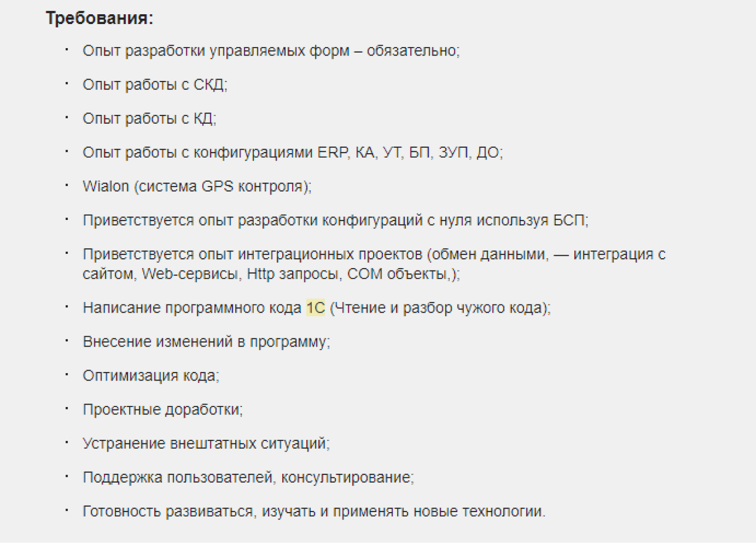Click the highlighted 1С keyword
Screen dimensions: 756x543
tap(316, 308)
